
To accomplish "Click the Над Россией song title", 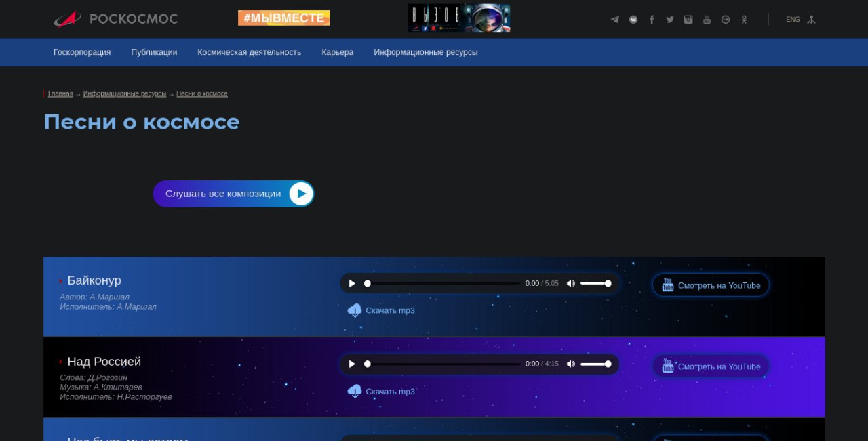I will pyautogui.click(x=104, y=362).
